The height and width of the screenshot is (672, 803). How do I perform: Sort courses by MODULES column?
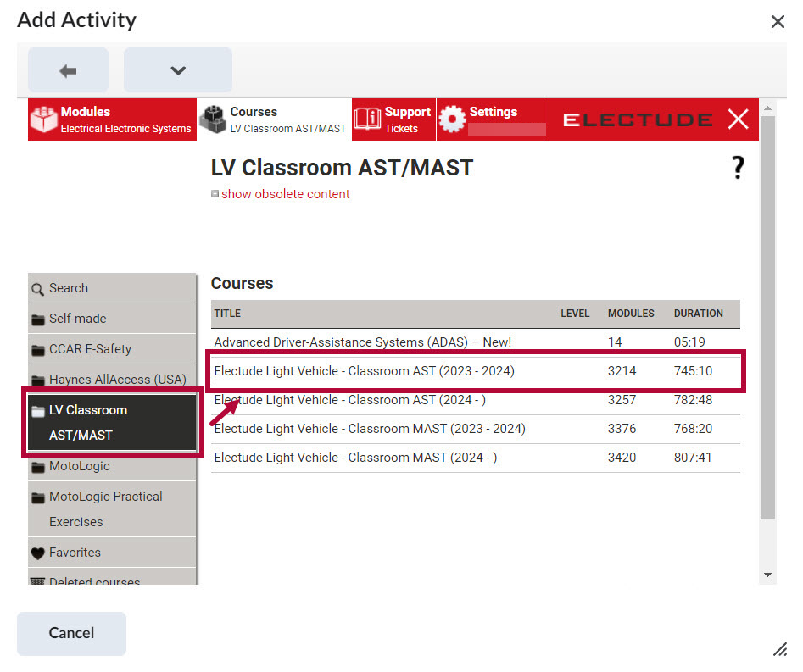[631, 314]
